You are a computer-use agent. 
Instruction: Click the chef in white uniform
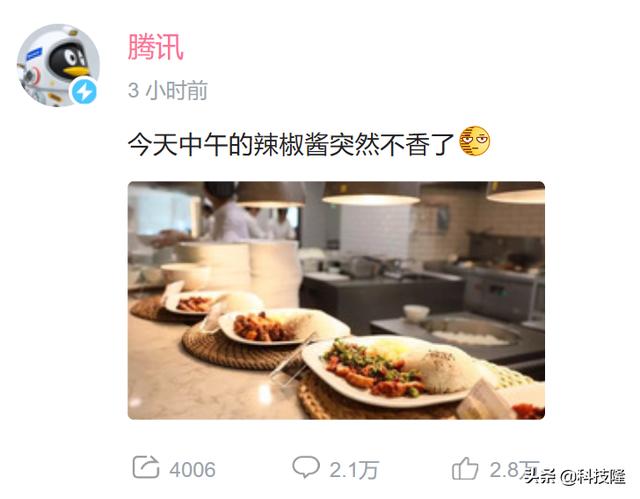(x=231, y=212)
